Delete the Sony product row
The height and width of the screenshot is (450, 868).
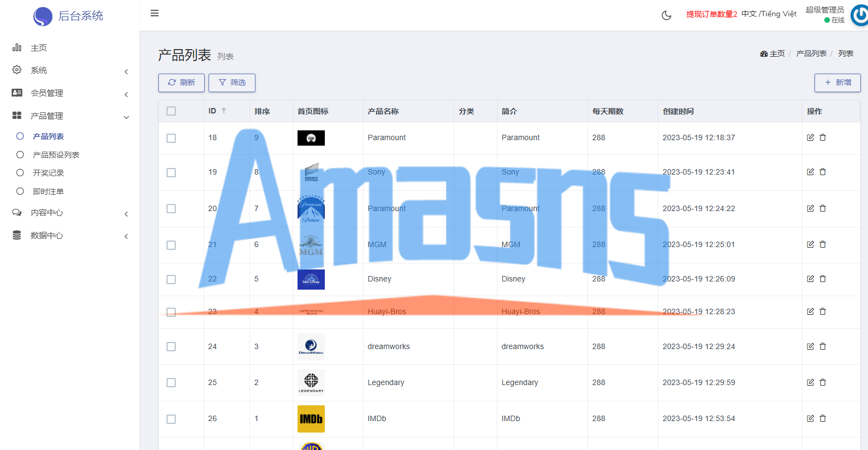[x=823, y=172]
